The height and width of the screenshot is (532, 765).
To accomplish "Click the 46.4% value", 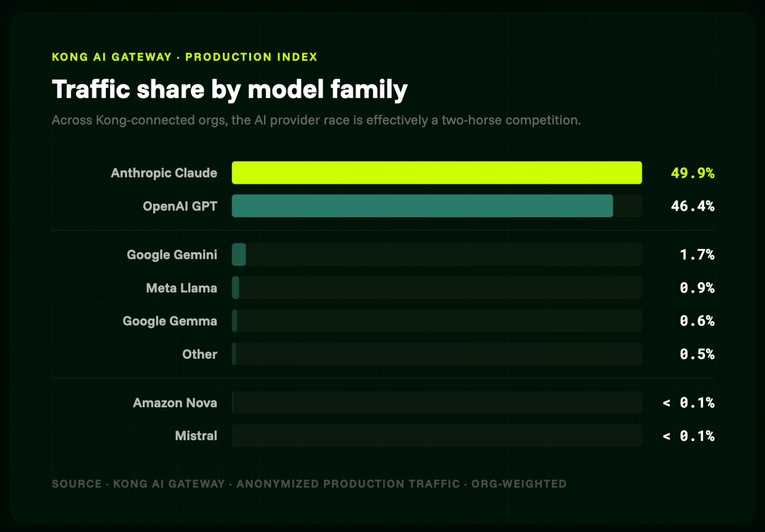I will click(693, 206).
